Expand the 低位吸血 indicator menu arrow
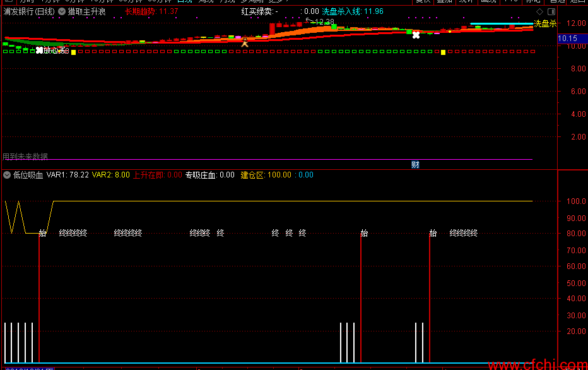588x370 pixels. 7,175
